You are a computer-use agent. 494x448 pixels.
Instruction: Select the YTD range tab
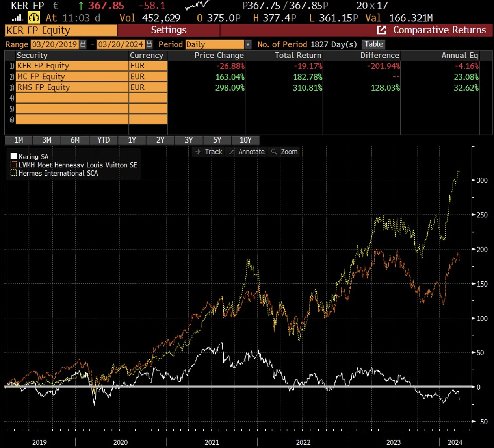coord(104,140)
